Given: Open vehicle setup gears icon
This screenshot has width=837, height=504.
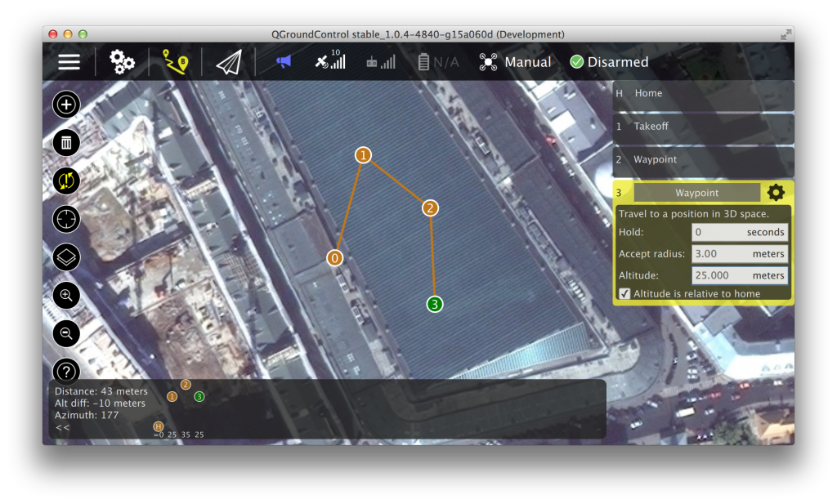Looking at the screenshot, I should (x=122, y=62).
